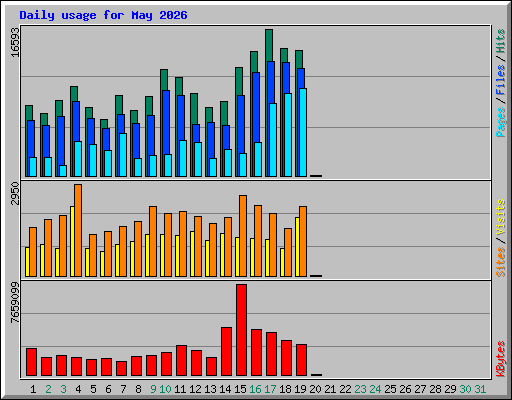Click the day 18 axis label
512x400 pixels.
click(285, 389)
